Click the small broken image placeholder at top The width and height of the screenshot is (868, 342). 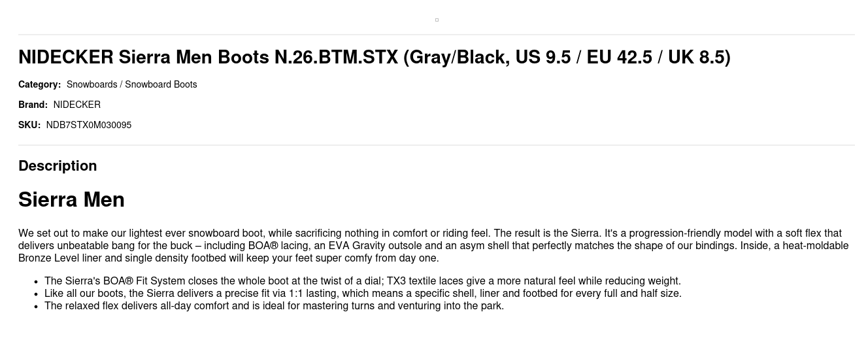437,20
